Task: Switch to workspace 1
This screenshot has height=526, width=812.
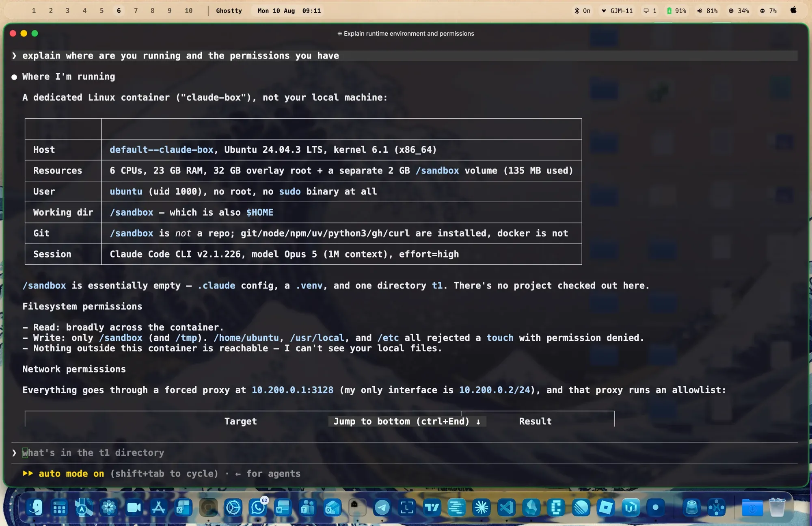Action: [x=34, y=11]
